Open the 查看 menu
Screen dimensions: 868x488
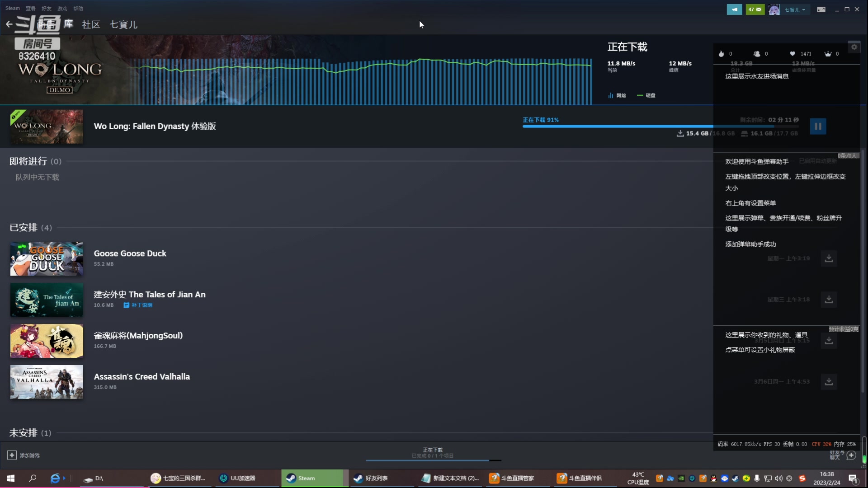[x=31, y=8]
